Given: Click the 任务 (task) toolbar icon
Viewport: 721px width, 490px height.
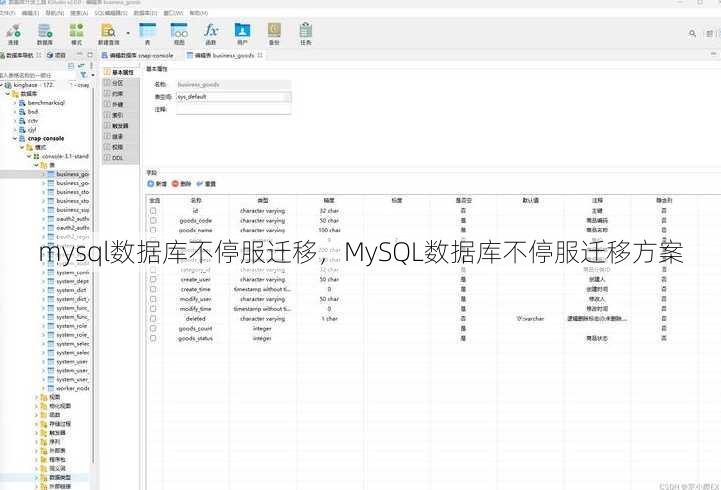Looking at the screenshot, I should [306, 34].
